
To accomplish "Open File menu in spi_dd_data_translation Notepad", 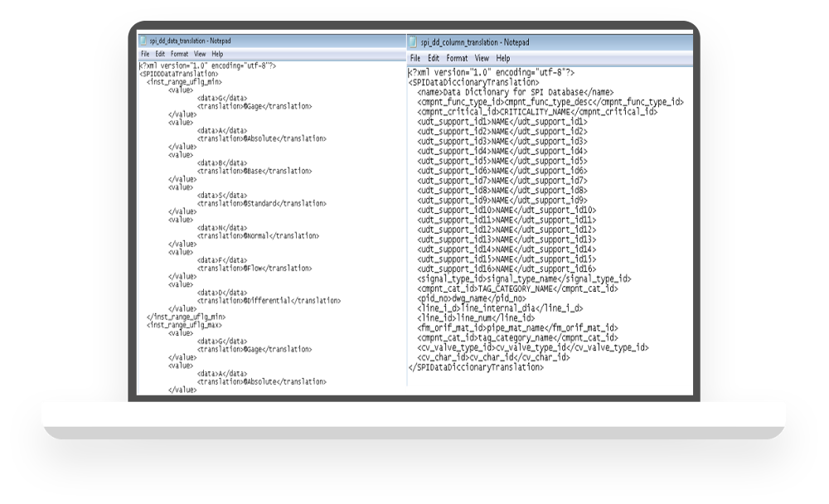I will (145, 54).
